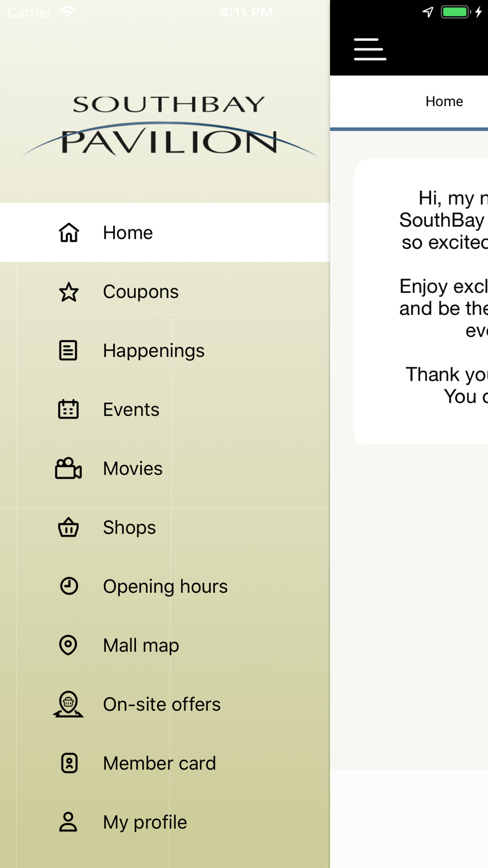Screen dimensions: 488x868
Task: Click the Events calendar icon
Action: 68,409
